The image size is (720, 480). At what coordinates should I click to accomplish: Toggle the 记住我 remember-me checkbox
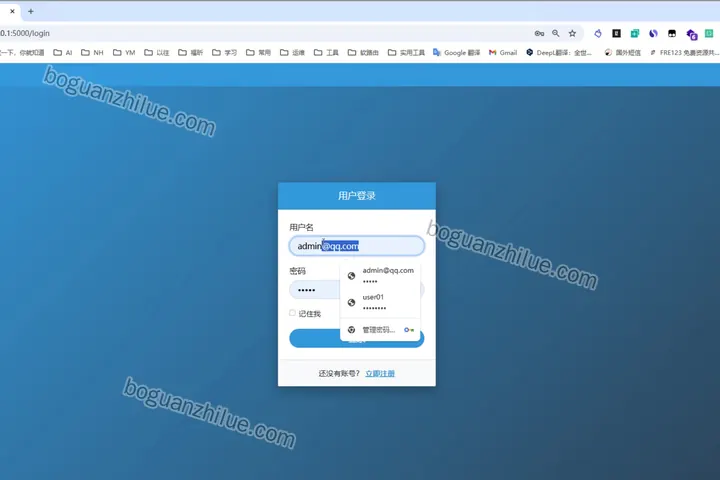[x=292, y=313]
